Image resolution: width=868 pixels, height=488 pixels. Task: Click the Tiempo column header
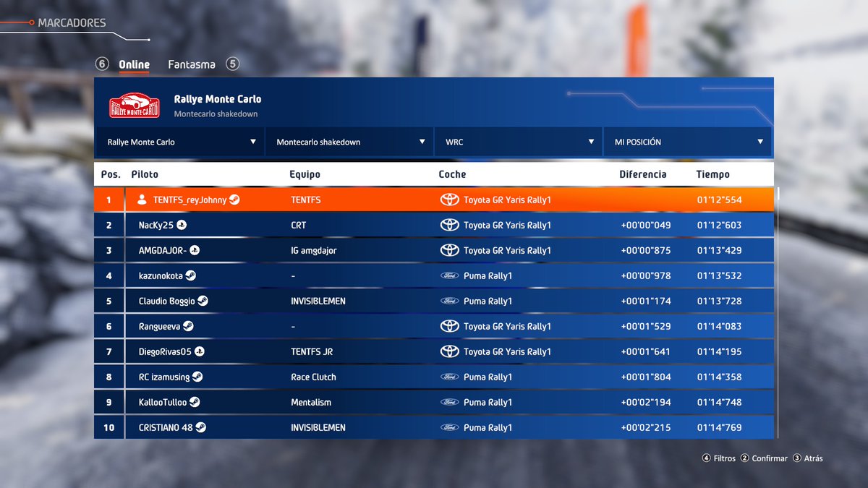(713, 174)
